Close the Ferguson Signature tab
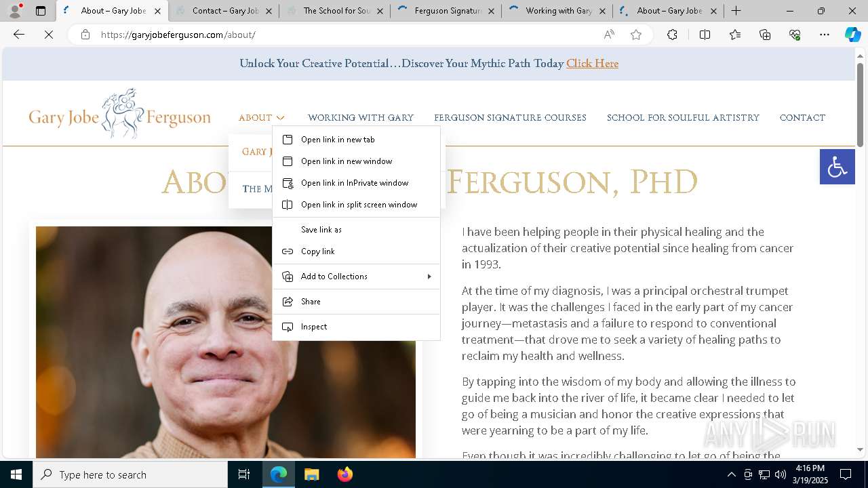Viewport: 868px width, 488px height. [x=491, y=11]
